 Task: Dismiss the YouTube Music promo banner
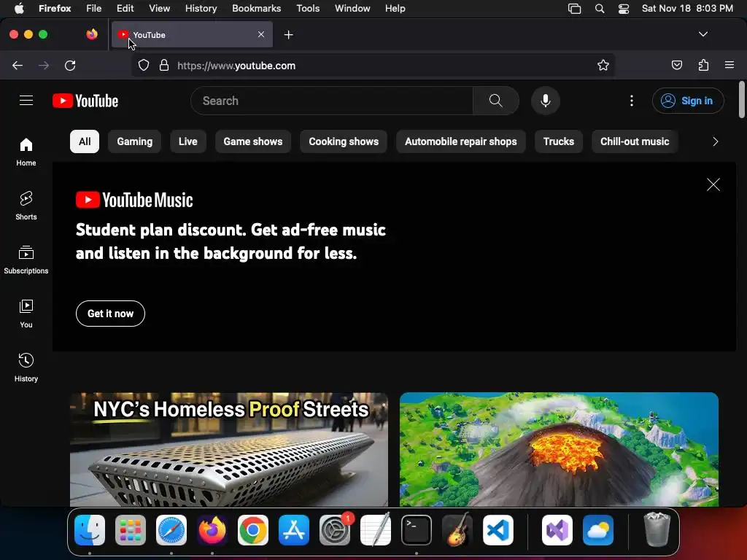point(713,184)
